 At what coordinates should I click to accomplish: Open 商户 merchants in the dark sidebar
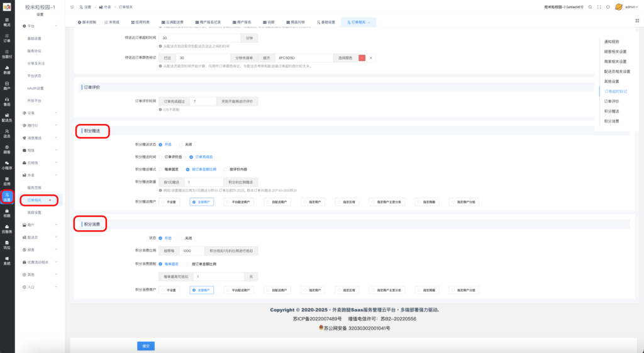(x=7, y=86)
